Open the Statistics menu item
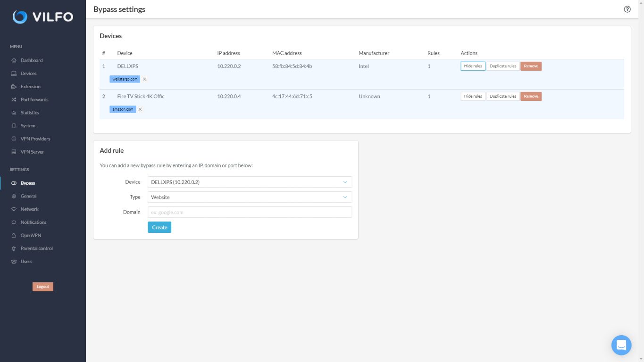The height and width of the screenshot is (362, 644). (30, 113)
